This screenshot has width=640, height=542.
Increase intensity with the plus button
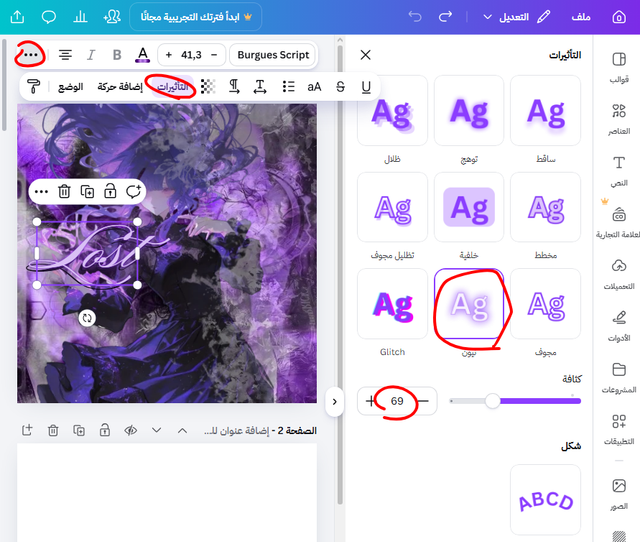pos(370,401)
